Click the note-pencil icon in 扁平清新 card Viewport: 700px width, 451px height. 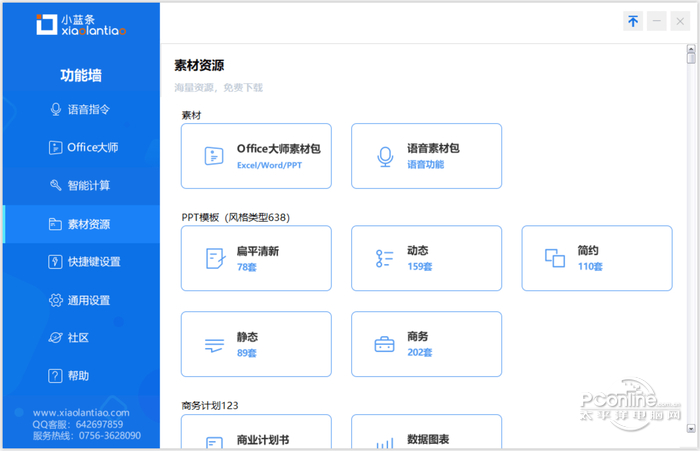[x=215, y=259]
